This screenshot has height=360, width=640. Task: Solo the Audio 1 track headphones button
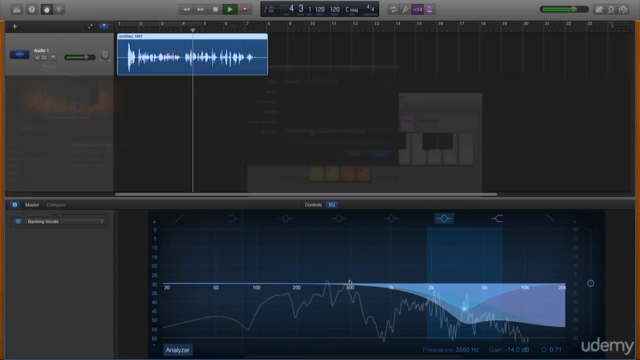click(x=44, y=58)
